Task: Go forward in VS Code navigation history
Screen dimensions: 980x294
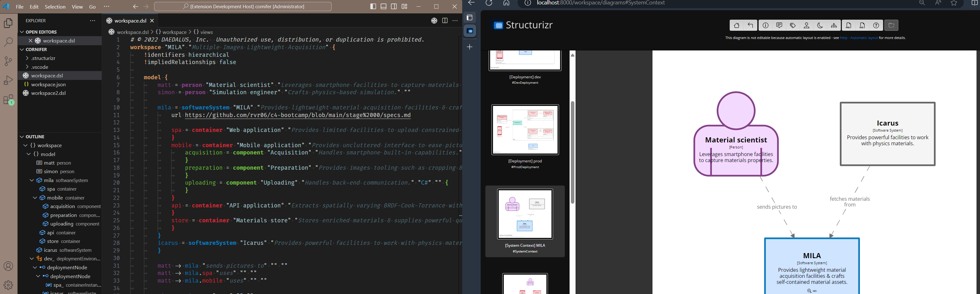Action: pyautogui.click(x=146, y=6)
